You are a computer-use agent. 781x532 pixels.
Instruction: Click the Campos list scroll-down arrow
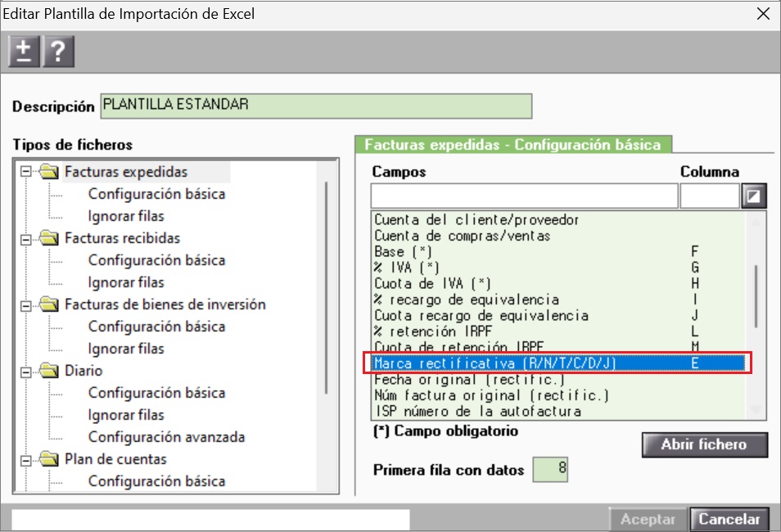coord(756,410)
